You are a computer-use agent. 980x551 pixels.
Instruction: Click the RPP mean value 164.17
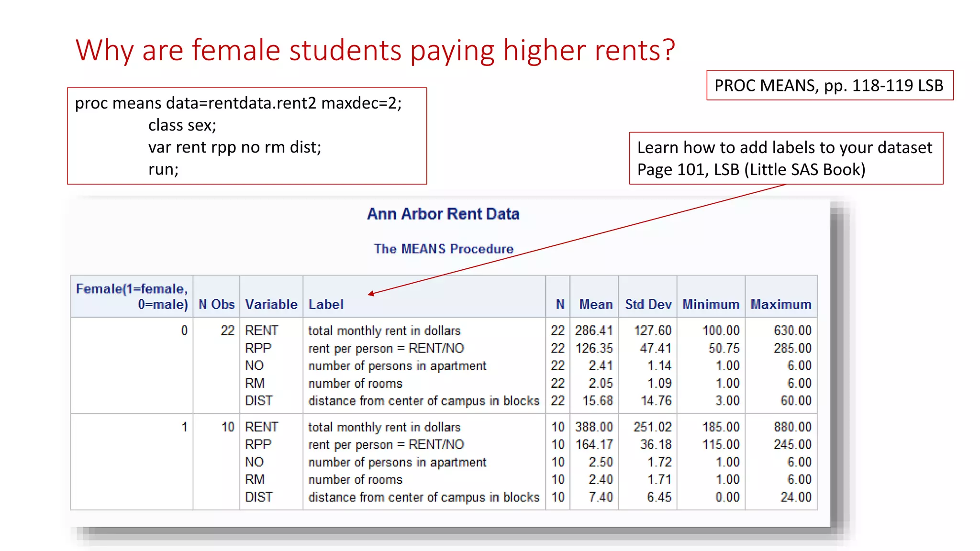[594, 444]
